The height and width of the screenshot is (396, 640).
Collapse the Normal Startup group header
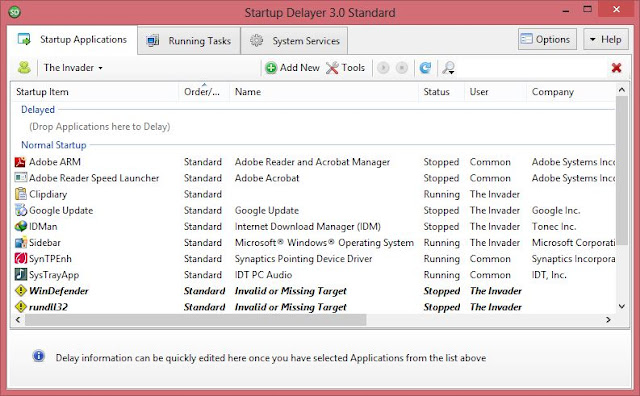click(x=53, y=145)
